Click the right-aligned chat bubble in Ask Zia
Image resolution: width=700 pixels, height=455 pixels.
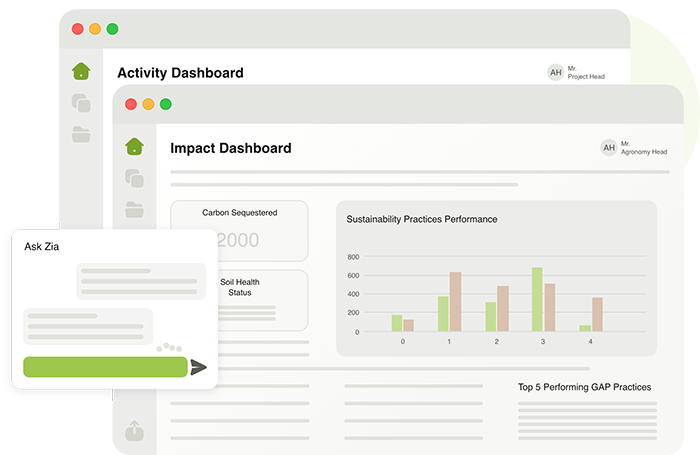(141, 281)
